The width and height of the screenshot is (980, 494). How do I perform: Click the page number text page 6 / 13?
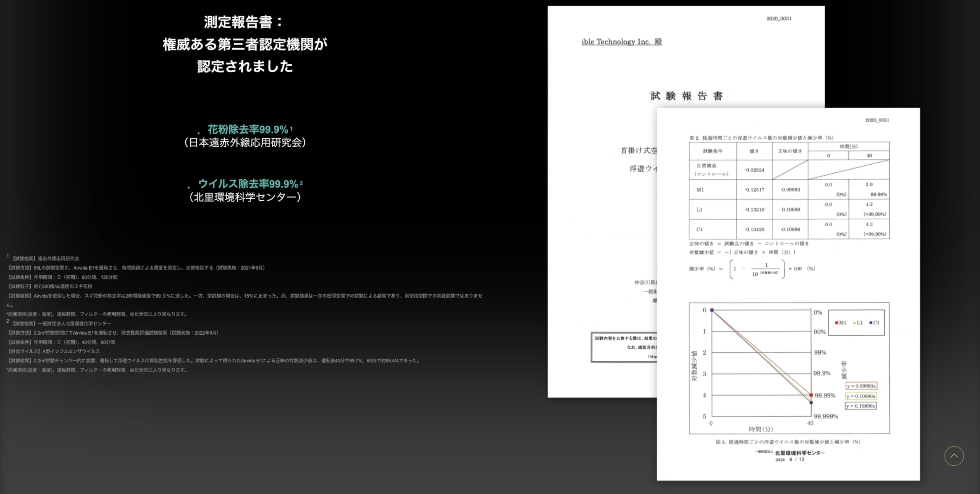point(790,460)
